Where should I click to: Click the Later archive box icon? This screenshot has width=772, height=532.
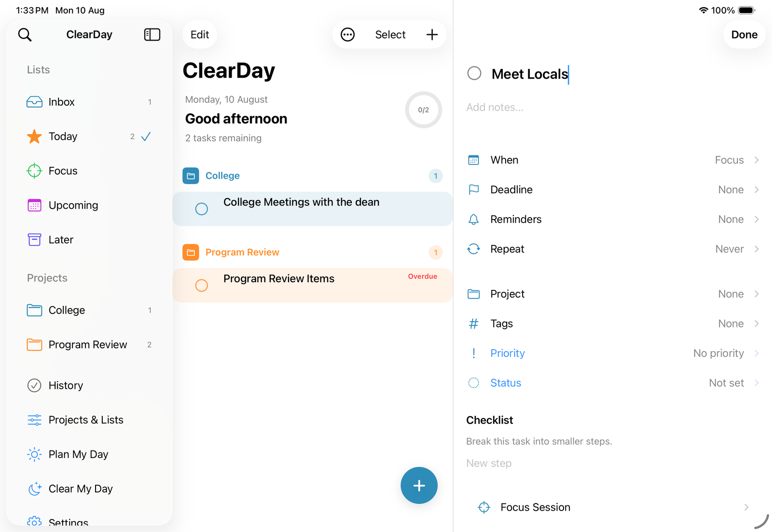34,240
